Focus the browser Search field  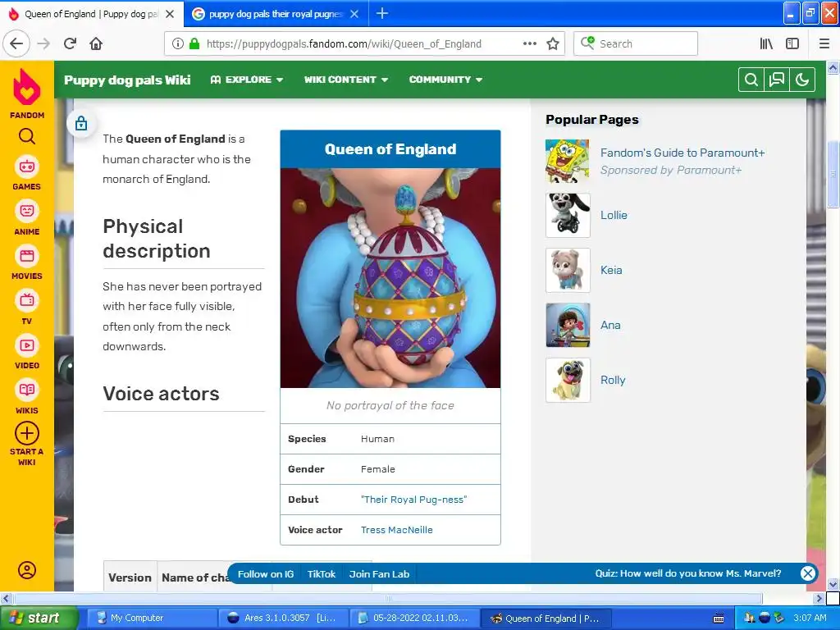click(636, 44)
